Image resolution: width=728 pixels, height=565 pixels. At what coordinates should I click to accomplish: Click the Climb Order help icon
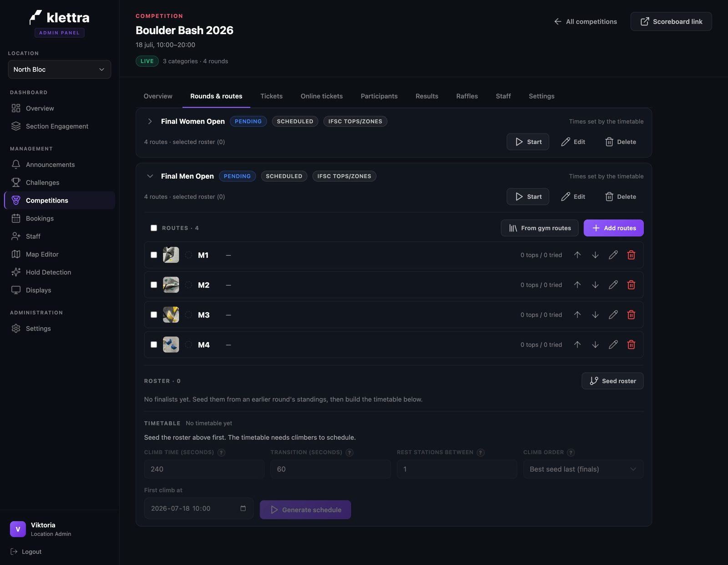pyautogui.click(x=571, y=453)
